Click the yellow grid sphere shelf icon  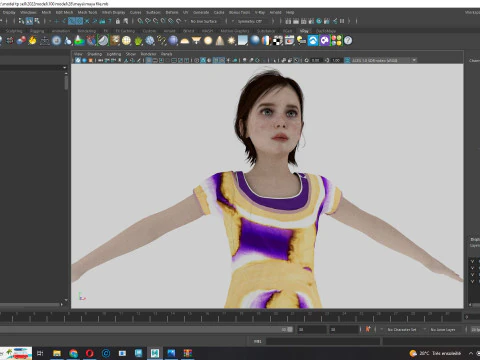(x=126, y=41)
